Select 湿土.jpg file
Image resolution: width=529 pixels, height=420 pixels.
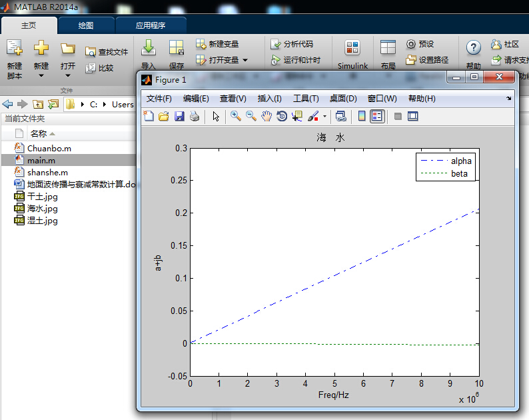point(43,221)
